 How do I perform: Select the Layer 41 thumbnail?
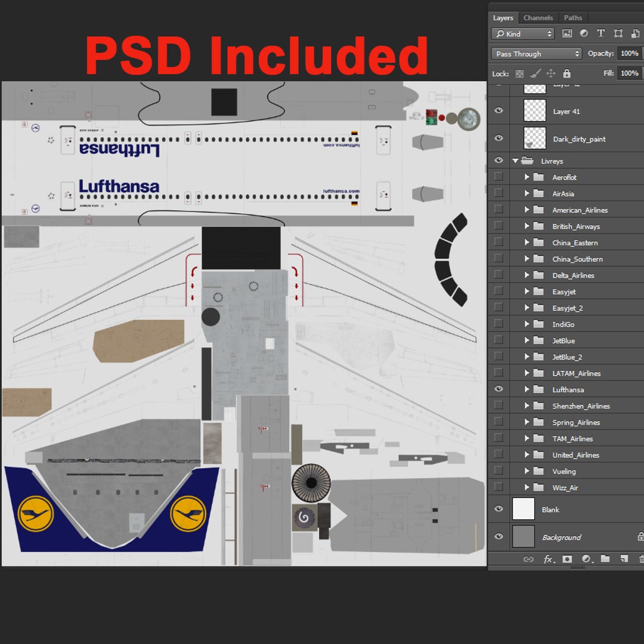click(535, 110)
